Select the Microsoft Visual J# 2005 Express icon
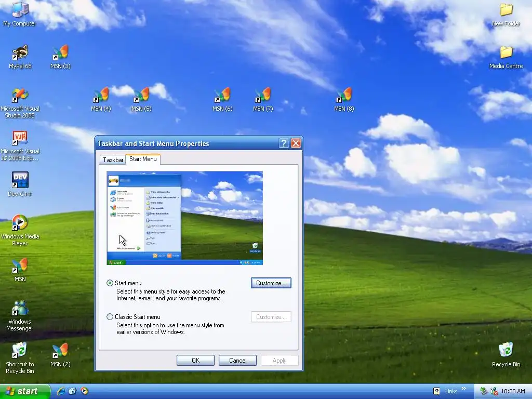The image size is (532, 399). click(x=20, y=145)
